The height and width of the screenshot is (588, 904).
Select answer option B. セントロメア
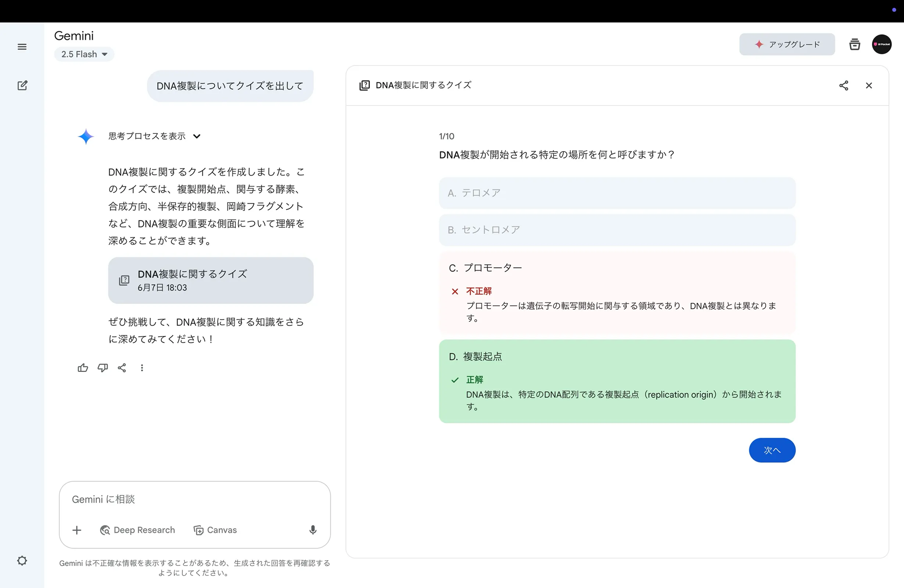coord(617,230)
